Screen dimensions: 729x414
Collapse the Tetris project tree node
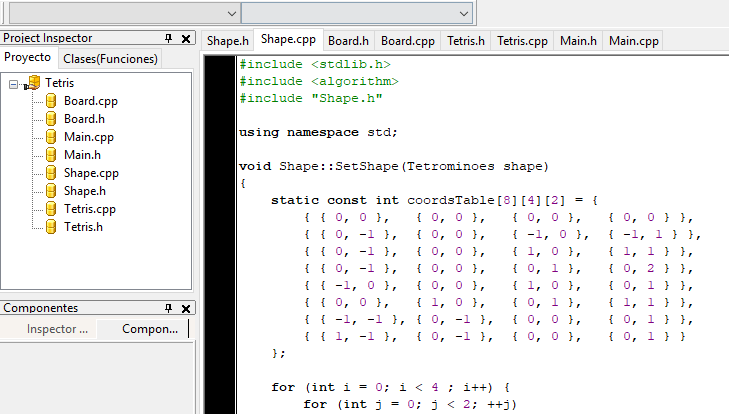tap(13, 83)
